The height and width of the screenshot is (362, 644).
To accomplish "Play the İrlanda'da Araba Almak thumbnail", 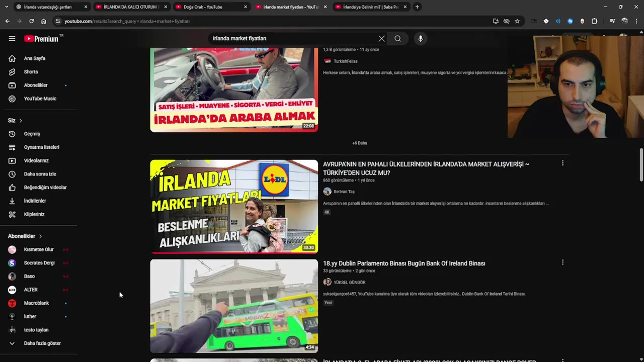I will point(234,90).
